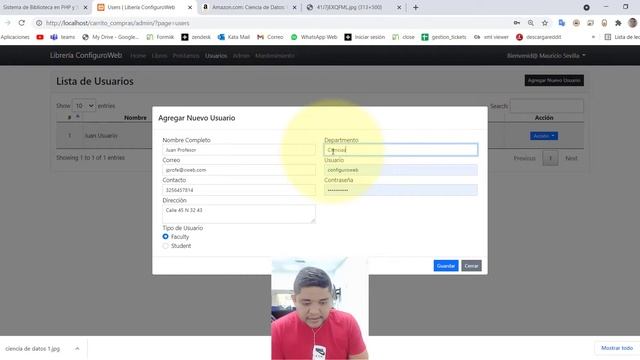Open the zoom magnifier icon in address bar
640x360 pixels.
coord(531,23)
